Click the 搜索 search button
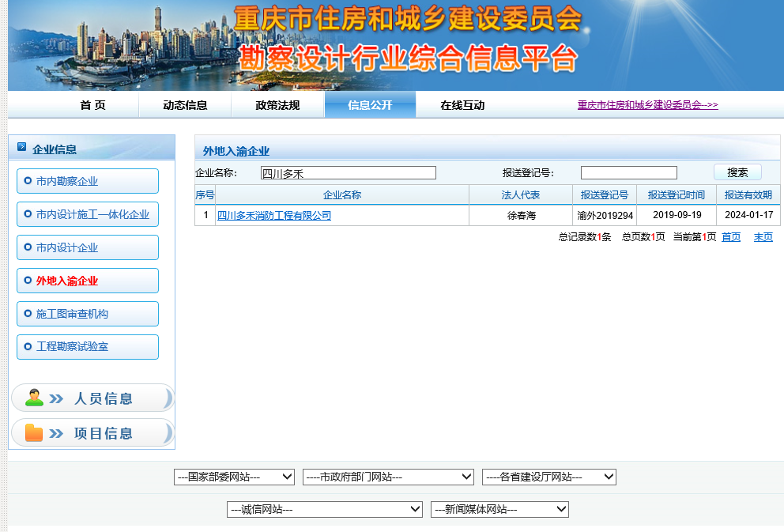784x532 pixels. pyautogui.click(x=737, y=172)
